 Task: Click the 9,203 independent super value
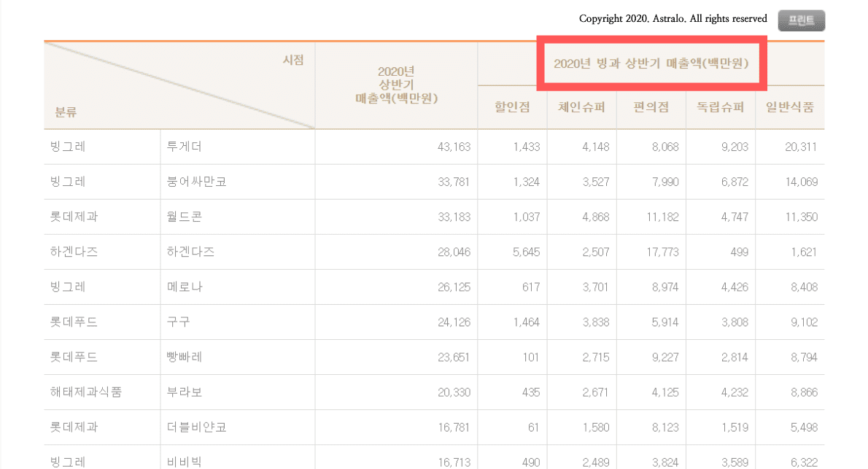(x=735, y=147)
